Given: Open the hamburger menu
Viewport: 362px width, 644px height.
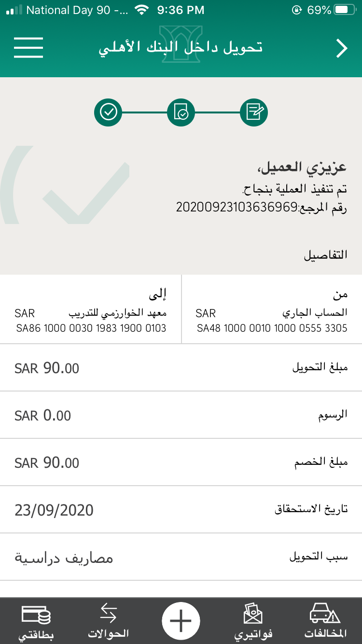Looking at the screenshot, I should click(x=28, y=47).
